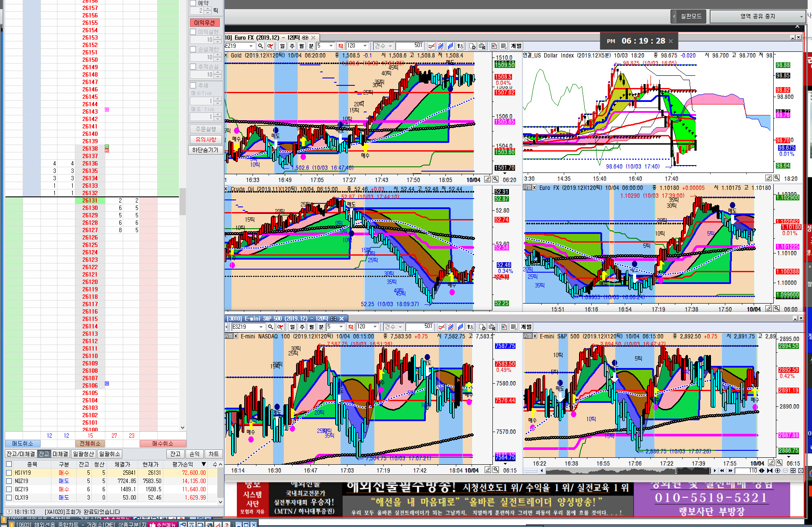Open the ESZ19 symbol dropdown in the E-mini S&P toolbar
The image size is (812, 527).
click(261, 327)
